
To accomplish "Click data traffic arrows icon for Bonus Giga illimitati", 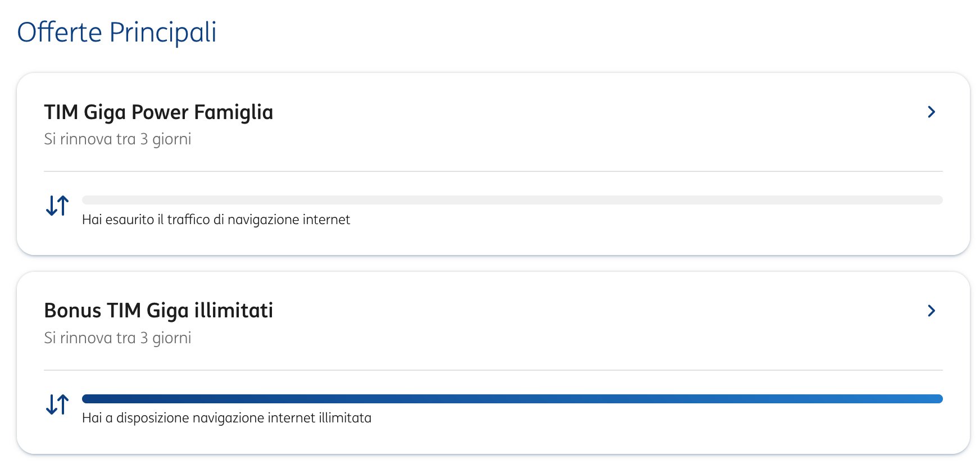I will pos(57,404).
